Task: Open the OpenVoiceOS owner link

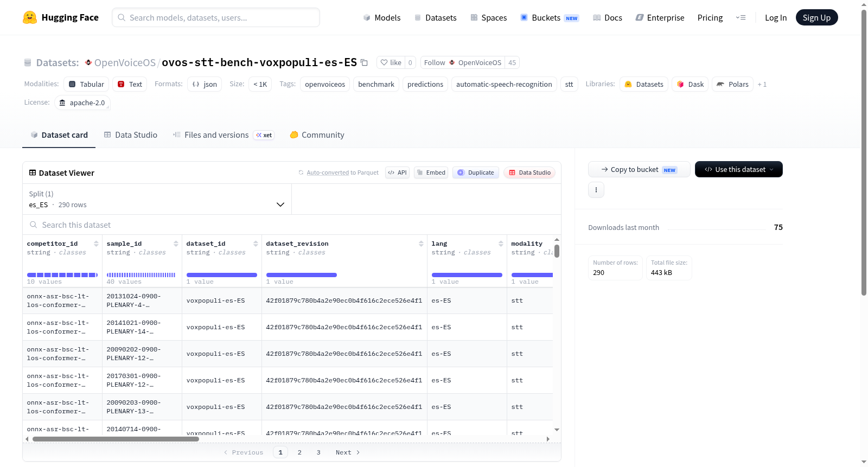Action: click(125, 62)
